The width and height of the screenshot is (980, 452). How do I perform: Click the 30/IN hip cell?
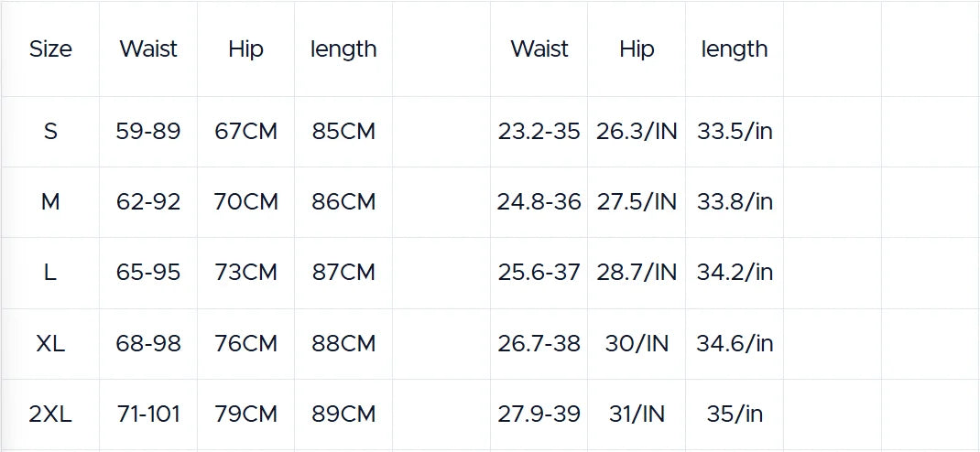(x=637, y=344)
